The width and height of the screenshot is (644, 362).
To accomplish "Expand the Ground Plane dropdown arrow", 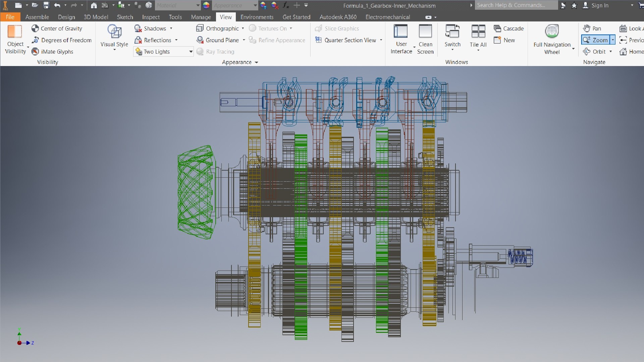I will [244, 40].
